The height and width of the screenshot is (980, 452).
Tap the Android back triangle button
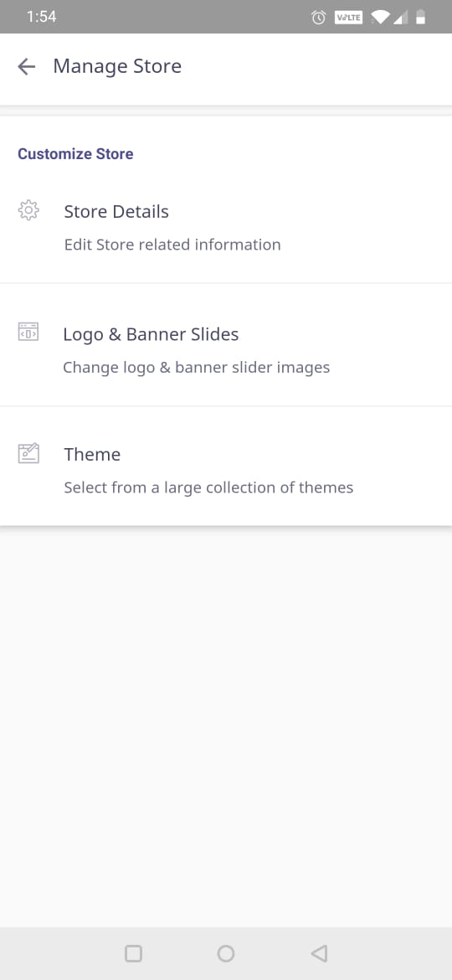click(x=319, y=953)
